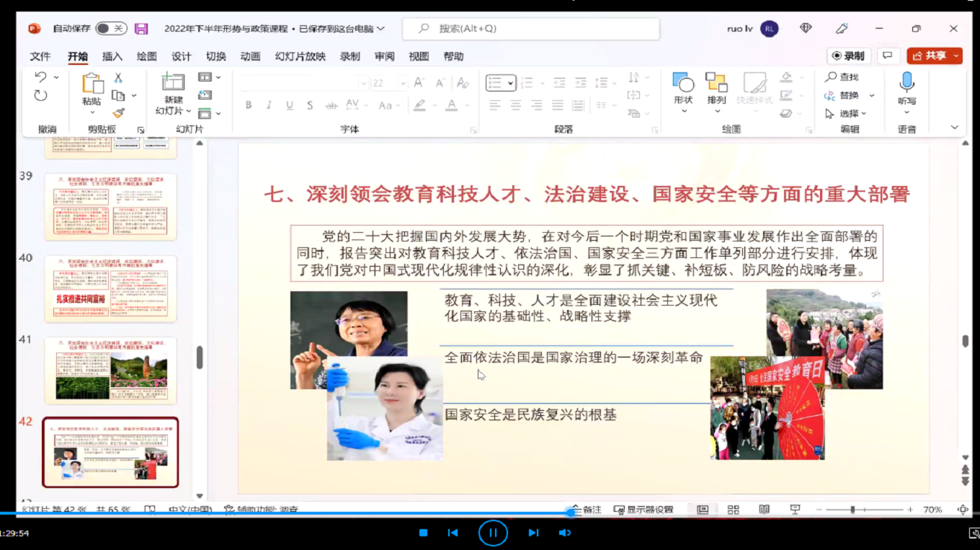Open the 幻灯片放映 Slide Show tab
The height and width of the screenshot is (550, 980).
click(302, 56)
